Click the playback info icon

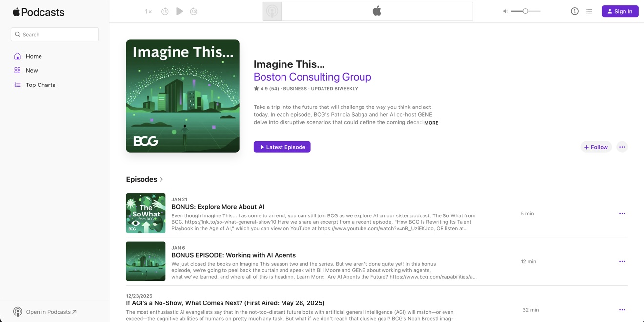pyautogui.click(x=574, y=11)
